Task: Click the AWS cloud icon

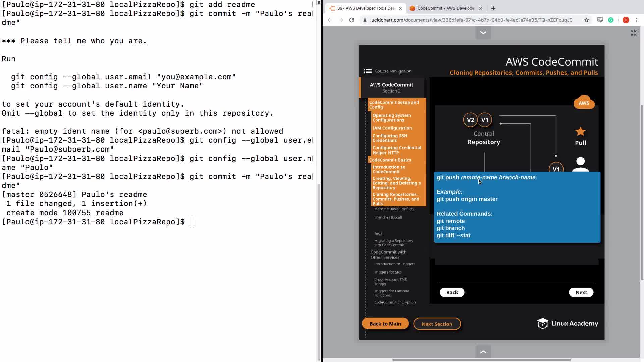Action: tap(584, 103)
